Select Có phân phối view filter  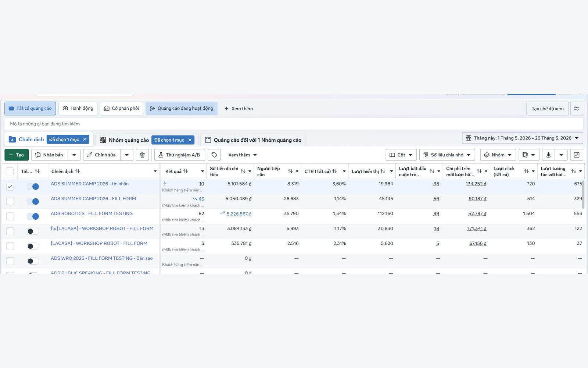(121, 109)
